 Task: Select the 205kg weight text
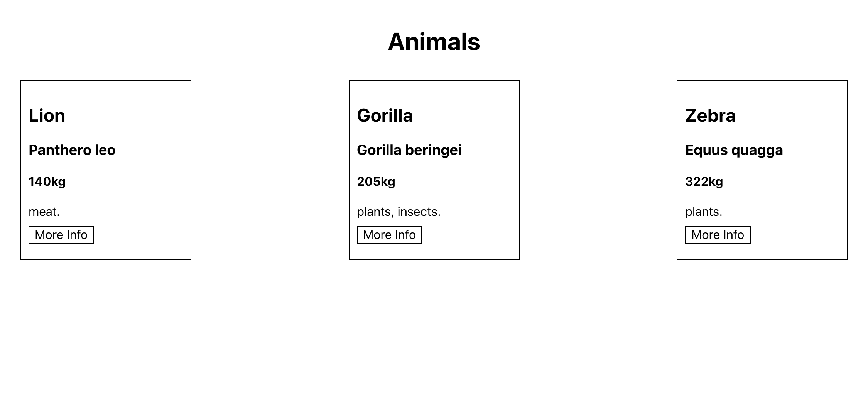click(376, 182)
